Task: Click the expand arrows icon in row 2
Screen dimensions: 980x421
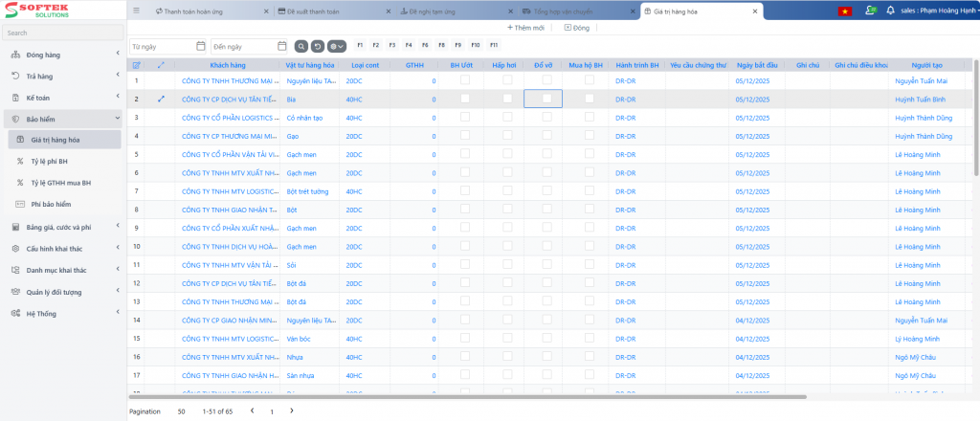Action: pos(161,99)
